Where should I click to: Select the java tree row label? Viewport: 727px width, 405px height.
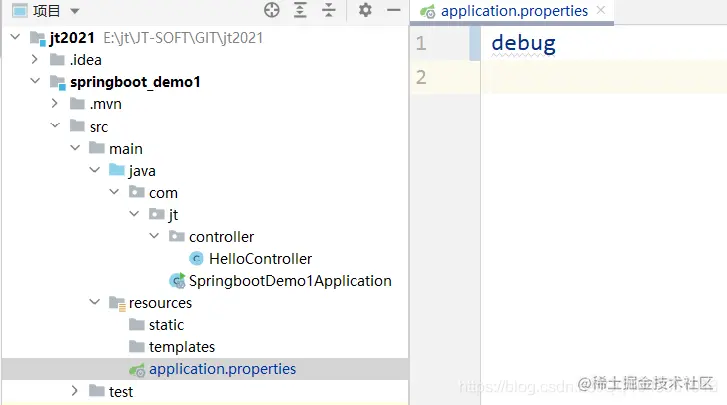point(142,171)
